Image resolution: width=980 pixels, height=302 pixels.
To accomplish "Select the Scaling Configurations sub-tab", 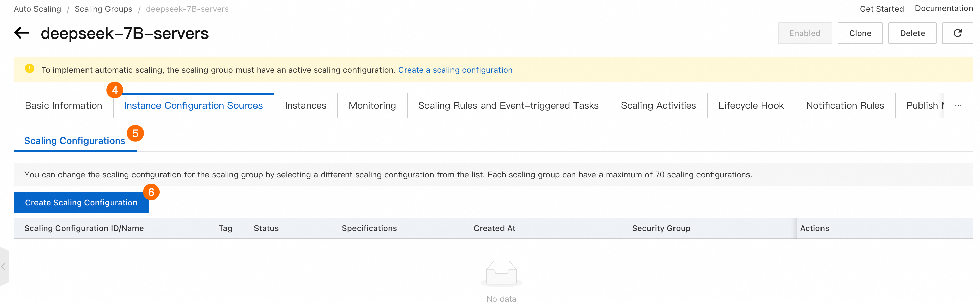I will click(75, 141).
